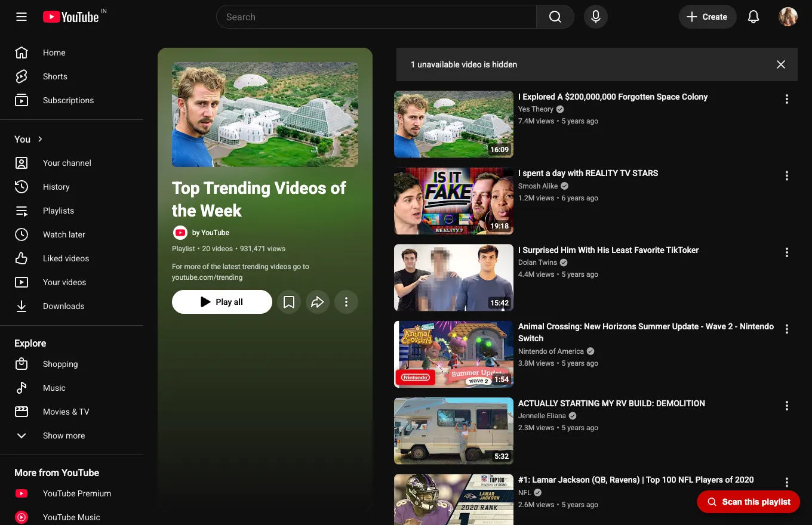Open options for RV BUILD video
Viewport: 812px width, 525px height.
tap(787, 406)
